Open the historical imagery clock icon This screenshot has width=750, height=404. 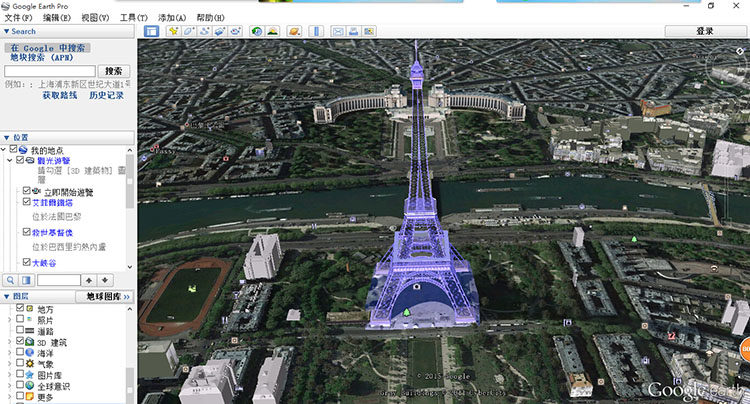257,32
